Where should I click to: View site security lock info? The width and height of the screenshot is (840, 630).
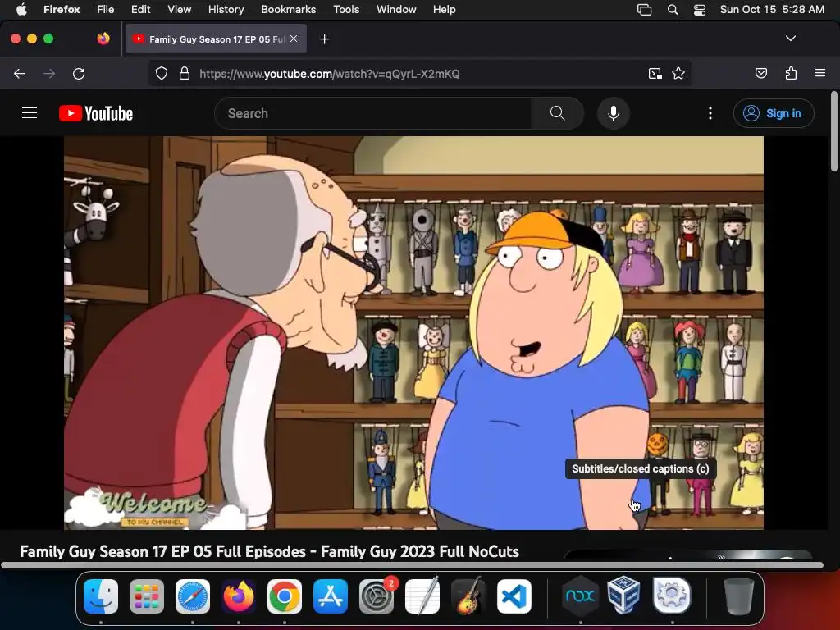coord(185,73)
